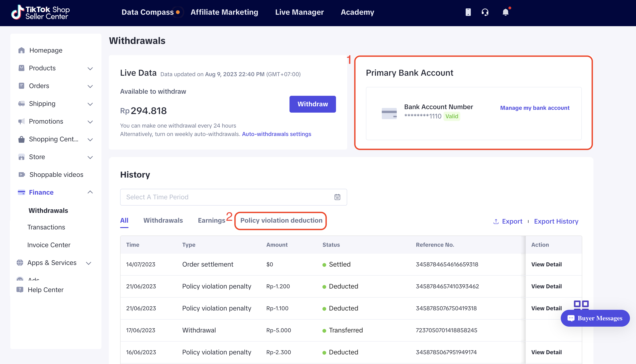636x364 pixels.
Task: Expand the Products sidebar menu
Action: pos(90,68)
